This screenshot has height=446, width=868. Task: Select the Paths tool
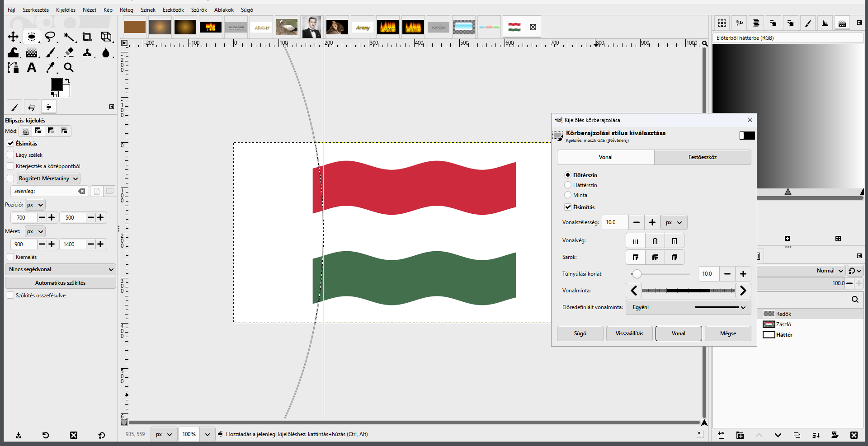pyautogui.click(x=13, y=67)
